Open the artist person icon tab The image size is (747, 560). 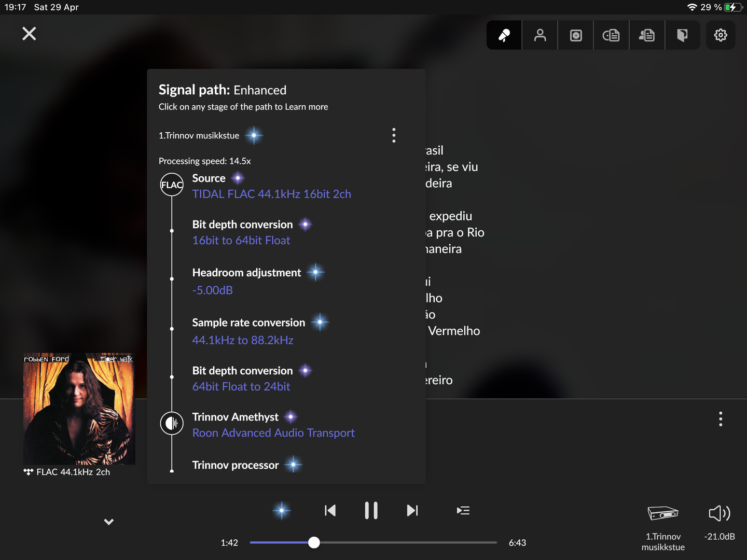(x=540, y=35)
